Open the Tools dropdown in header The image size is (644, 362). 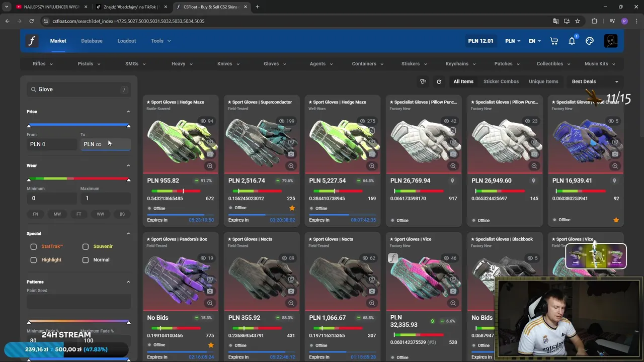[161, 41]
